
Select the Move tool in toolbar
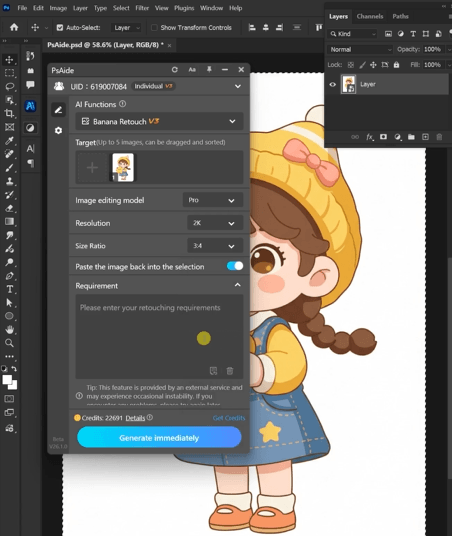(x=9, y=59)
